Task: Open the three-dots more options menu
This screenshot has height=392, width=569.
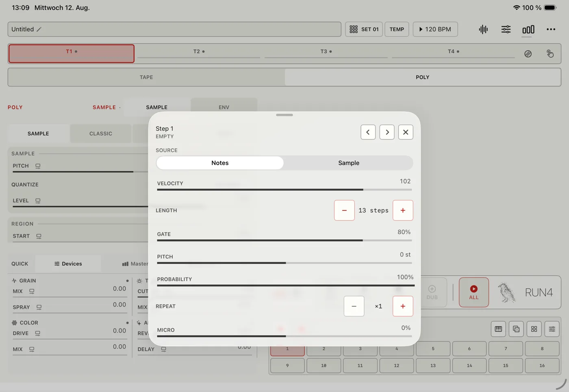Action: coord(551,29)
